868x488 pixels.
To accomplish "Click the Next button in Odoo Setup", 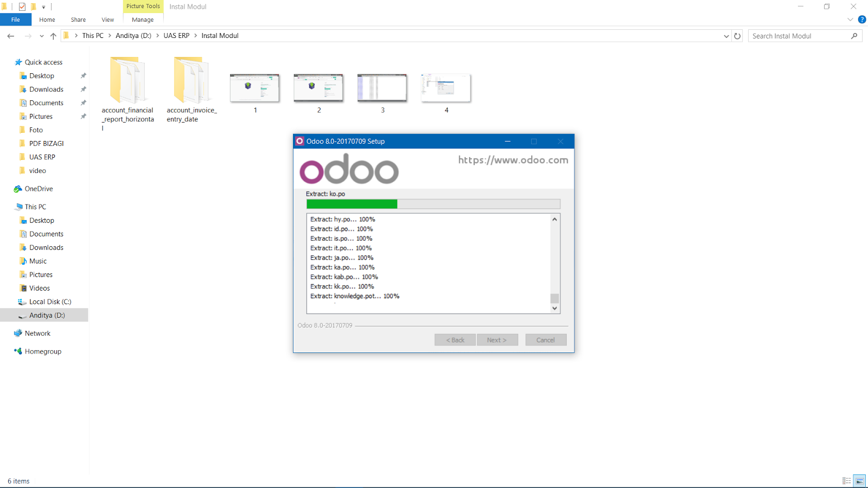I will click(x=497, y=340).
